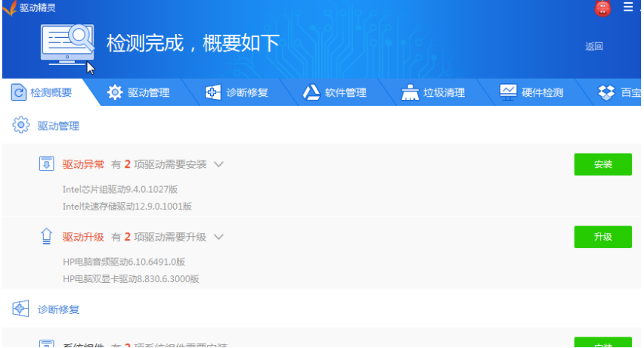
Task: Click the 驱动升级 up-arrow icon
Action: [46, 237]
